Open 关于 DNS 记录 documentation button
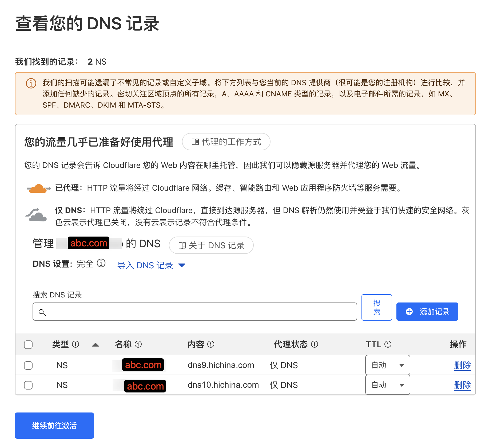Screen dimensions: 485x448 pyautogui.click(x=211, y=245)
